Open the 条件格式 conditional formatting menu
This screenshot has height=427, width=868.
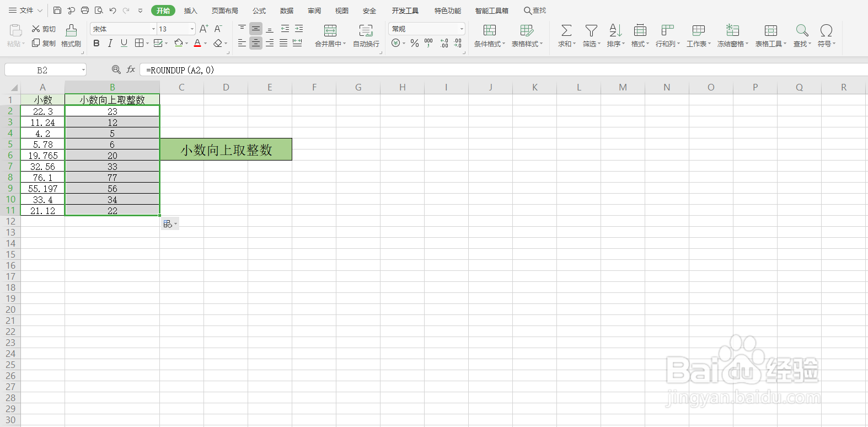490,36
